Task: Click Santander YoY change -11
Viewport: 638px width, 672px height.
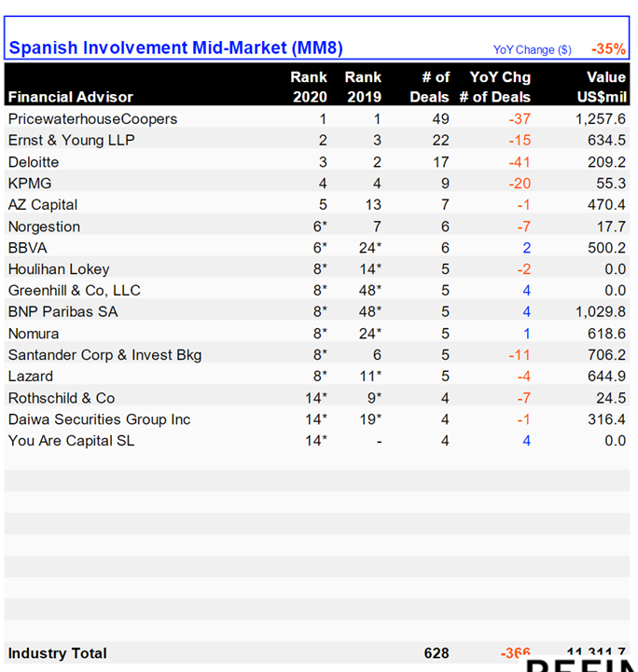Action: (x=520, y=355)
